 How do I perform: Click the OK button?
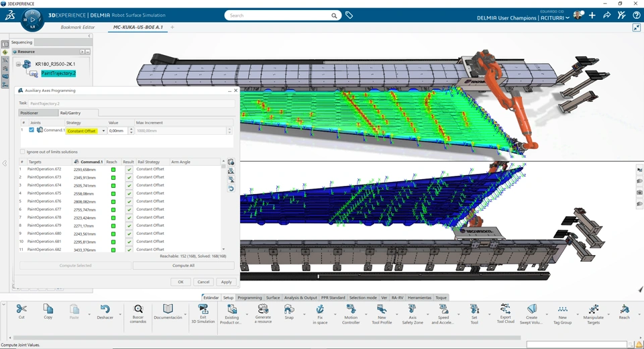(180, 282)
